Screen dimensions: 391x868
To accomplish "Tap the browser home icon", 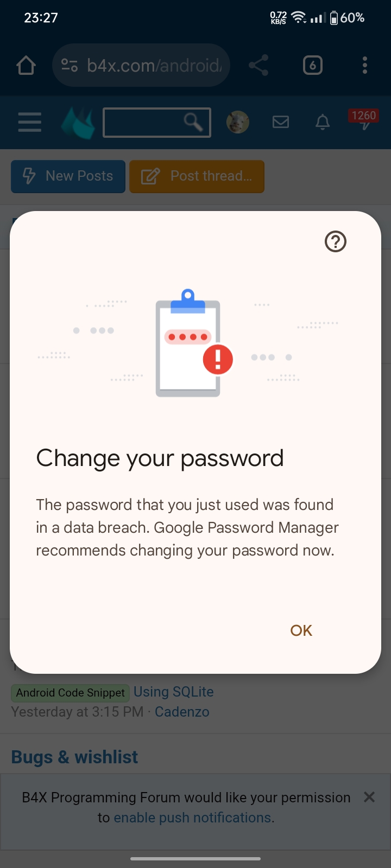I will coord(26,66).
